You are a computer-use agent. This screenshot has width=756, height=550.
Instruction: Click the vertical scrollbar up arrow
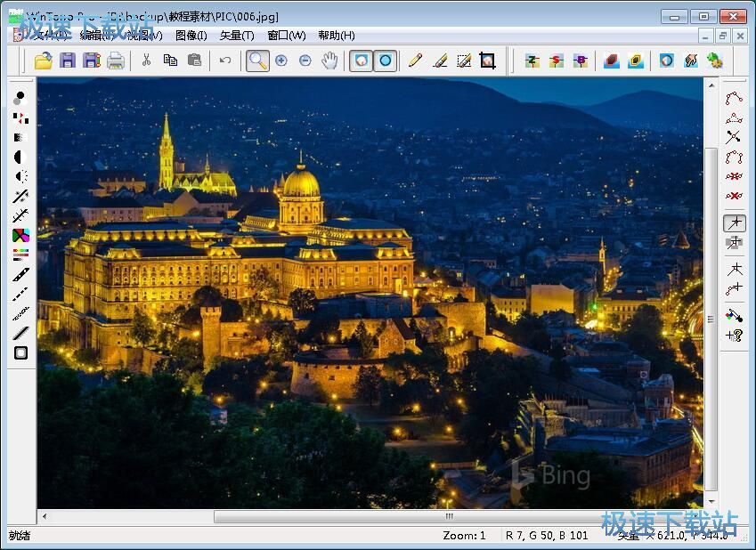coord(710,85)
